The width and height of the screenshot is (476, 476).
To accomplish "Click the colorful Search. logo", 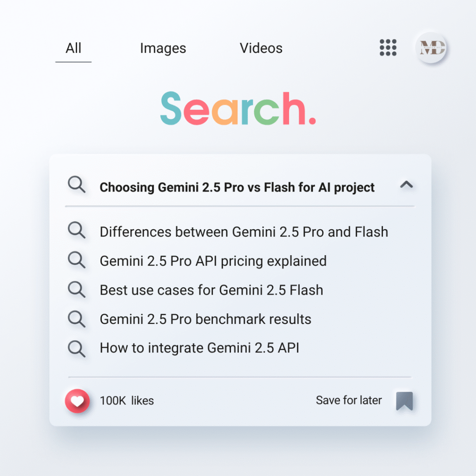I will (238, 108).
